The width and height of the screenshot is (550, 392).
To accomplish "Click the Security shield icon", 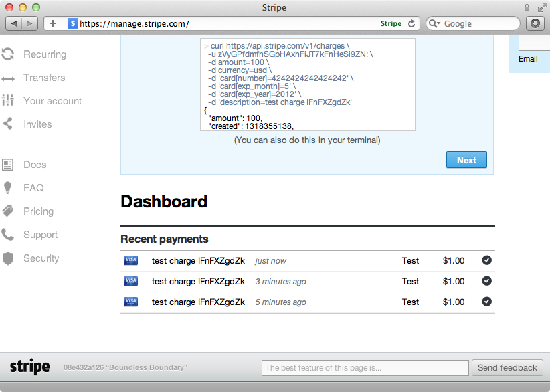I will 8,258.
